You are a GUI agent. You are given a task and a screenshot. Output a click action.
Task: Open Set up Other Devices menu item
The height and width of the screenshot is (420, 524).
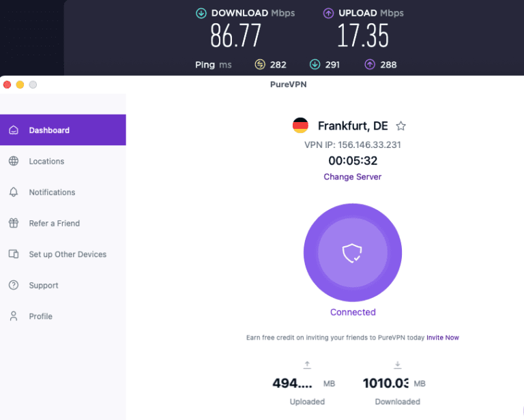pyautogui.click(x=63, y=254)
